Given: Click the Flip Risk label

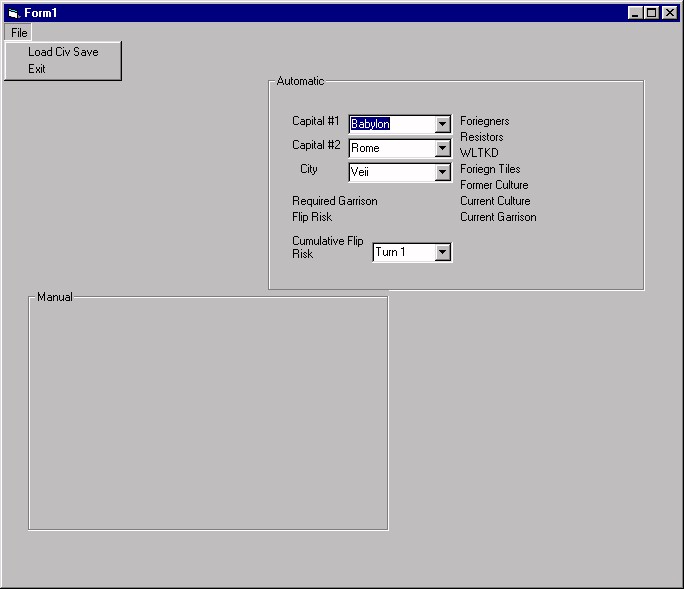Looking at the screenshot, I should click(x=312, y=217).
